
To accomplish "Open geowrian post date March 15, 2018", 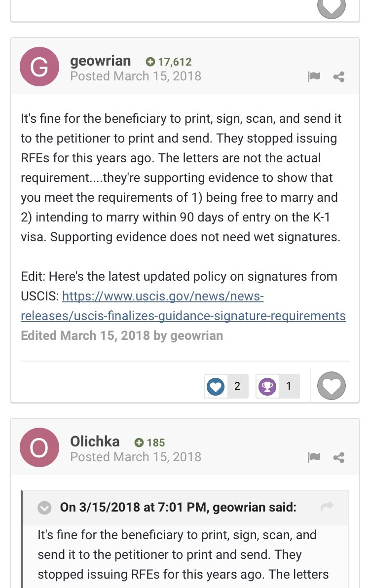I will [136, 76].
